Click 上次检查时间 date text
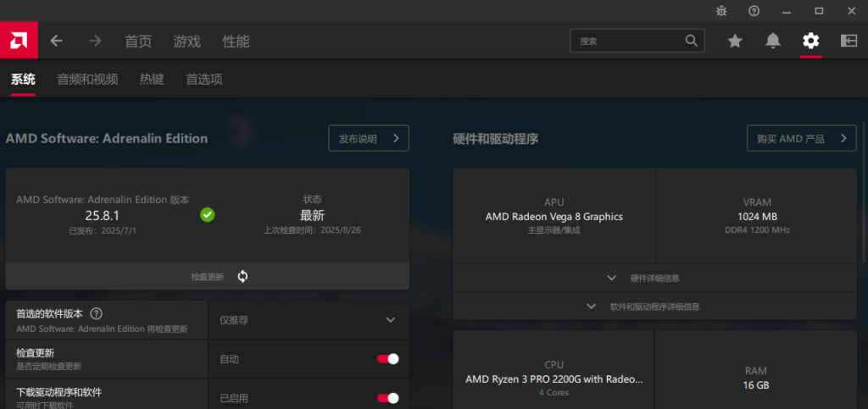This screenshot has height=409, width=868. [x=312, y=230]
